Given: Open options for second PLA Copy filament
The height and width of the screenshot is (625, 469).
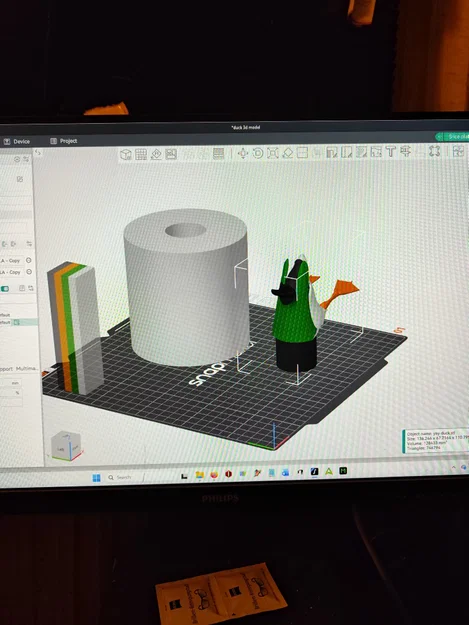Looking at the screenshot, I should (x=29, y=272).
